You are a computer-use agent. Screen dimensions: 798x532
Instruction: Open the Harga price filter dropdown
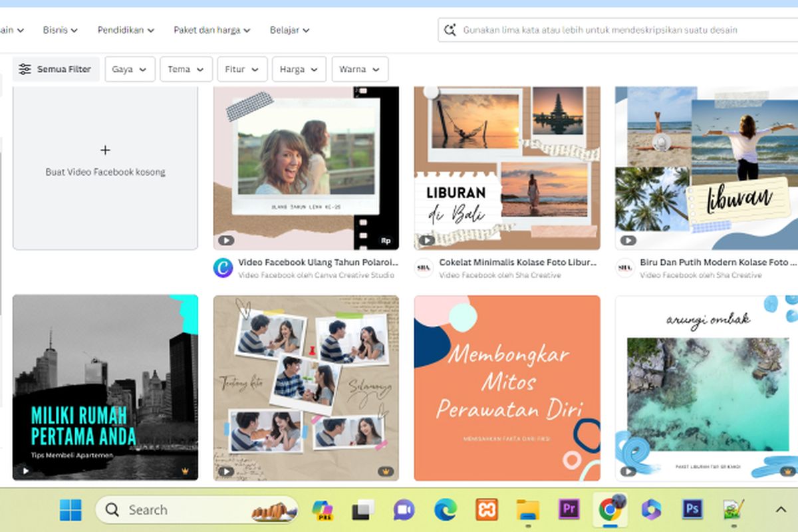click(299, 69)
